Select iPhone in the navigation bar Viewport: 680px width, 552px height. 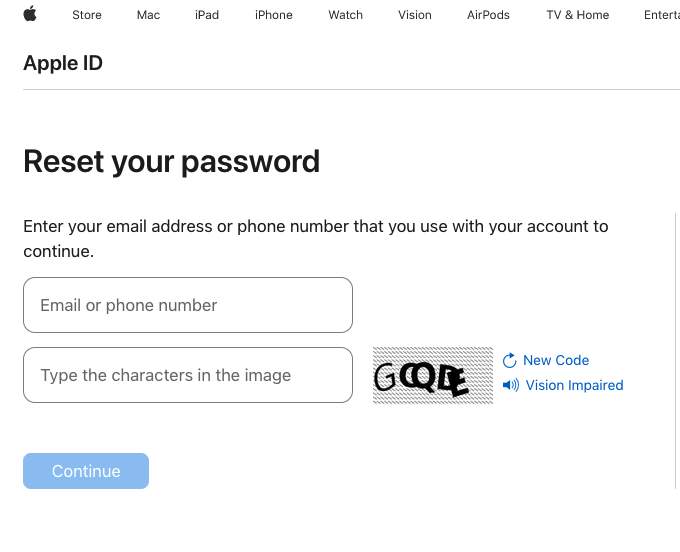(x=274, y=15)
